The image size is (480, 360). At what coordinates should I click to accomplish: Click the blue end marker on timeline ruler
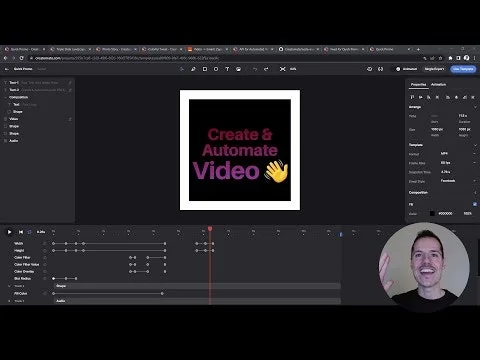point(341,235)
